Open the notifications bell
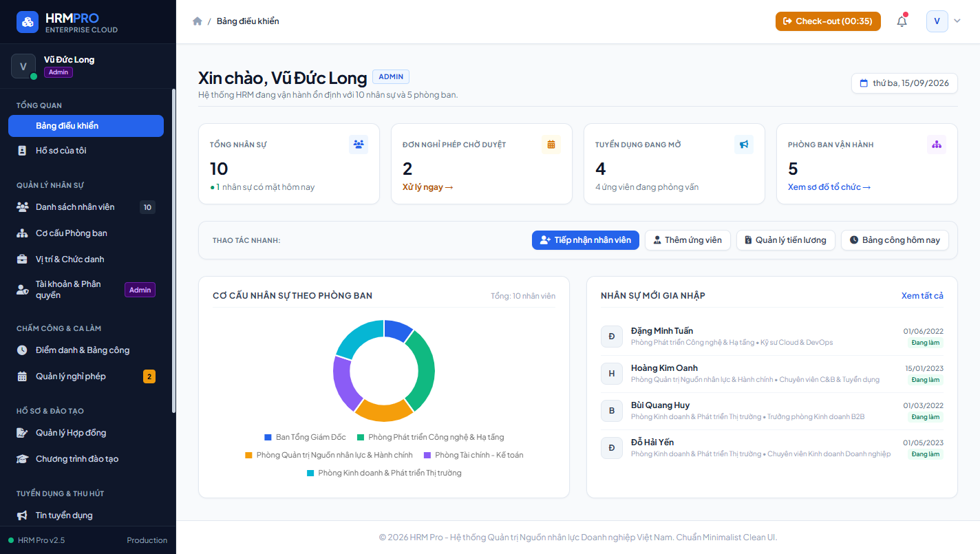 (902, 21)
